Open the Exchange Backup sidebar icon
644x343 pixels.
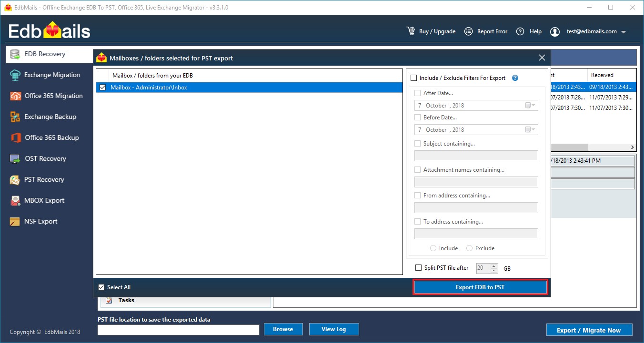click(16, 117)
